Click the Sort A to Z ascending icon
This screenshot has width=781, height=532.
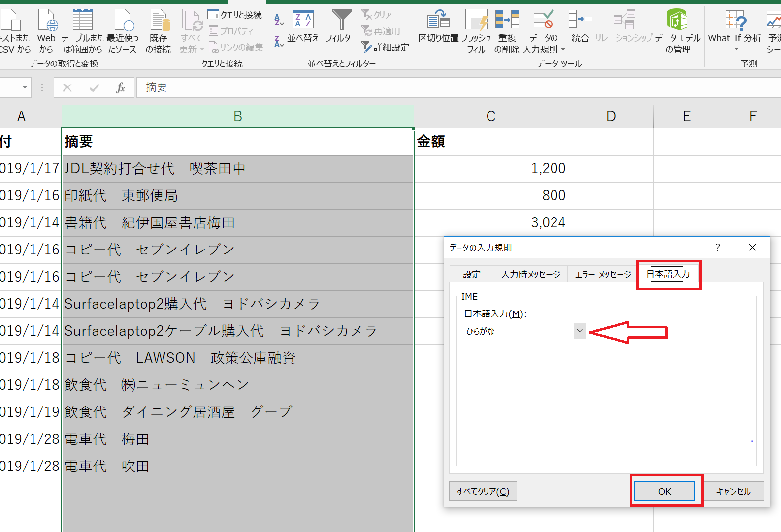pos(279,20)
